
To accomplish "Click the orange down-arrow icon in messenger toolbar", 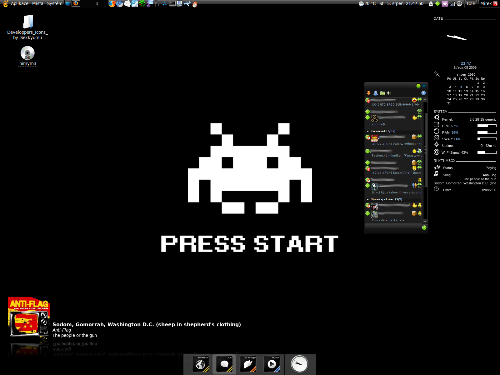I will (x=369, y=93).
